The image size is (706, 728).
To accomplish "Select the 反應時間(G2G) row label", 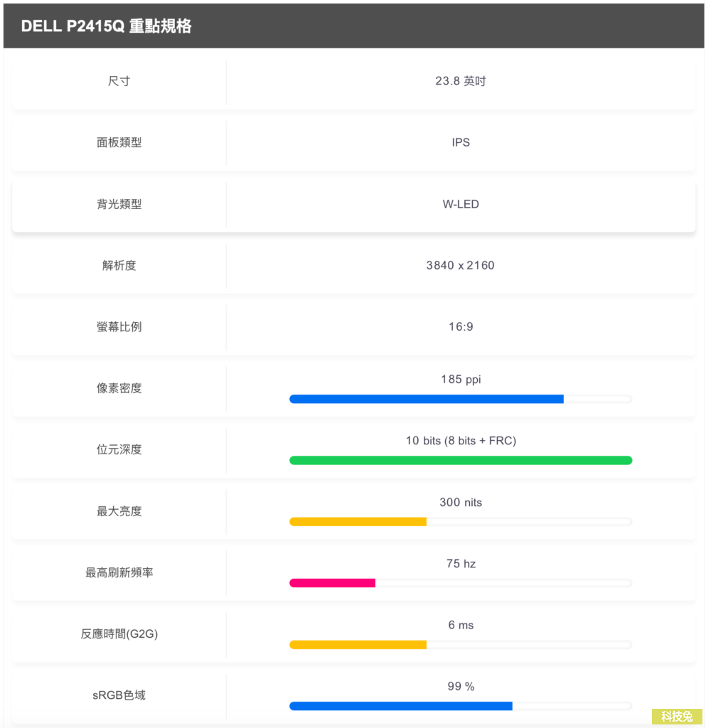I will click(119, 634).
